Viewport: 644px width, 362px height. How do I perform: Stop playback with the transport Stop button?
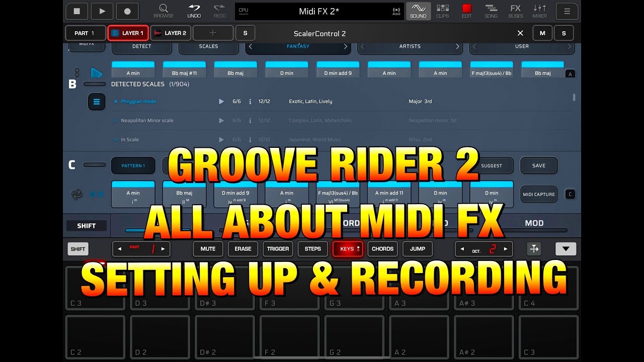76,11
